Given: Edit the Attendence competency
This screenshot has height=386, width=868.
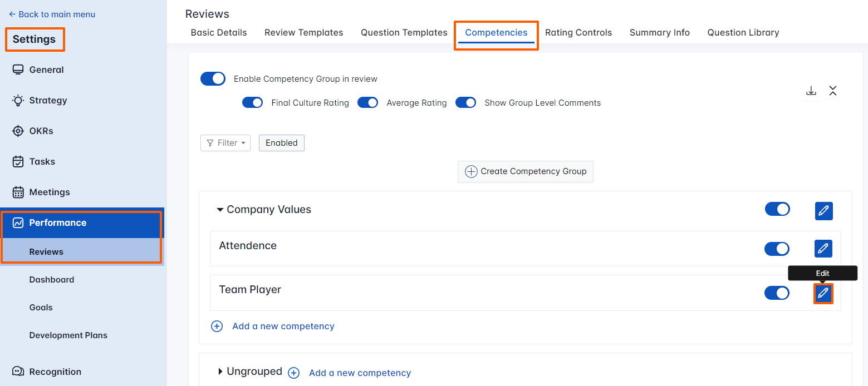Looking at the screenshot, I should 823,249.
